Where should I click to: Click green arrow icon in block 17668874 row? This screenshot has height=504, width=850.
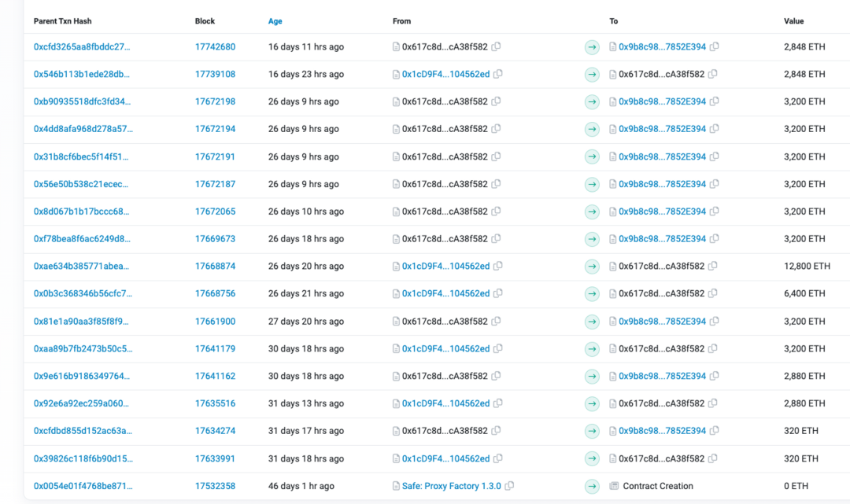pyautogui.click(x=592, y=267)
